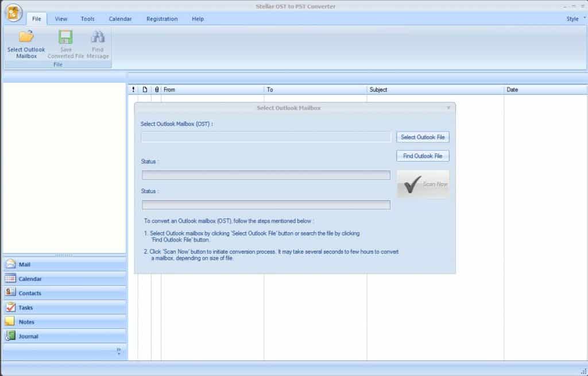This screenshot has width=588, height=376.
Task: Click the Outlook Mailbox OST path field
Action: click(x=266, y=137)
